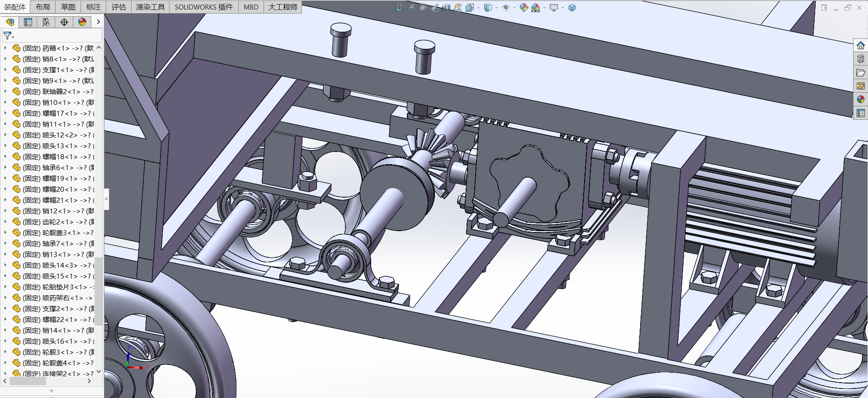
Task: Open the Custom Properties task pane icon
Action: 861,113
